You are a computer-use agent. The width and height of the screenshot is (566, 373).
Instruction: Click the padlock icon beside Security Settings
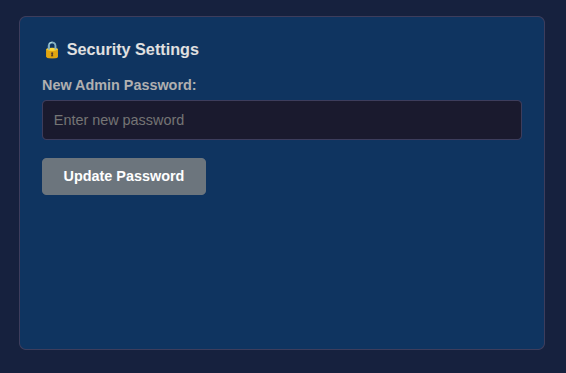pos(52,49)
